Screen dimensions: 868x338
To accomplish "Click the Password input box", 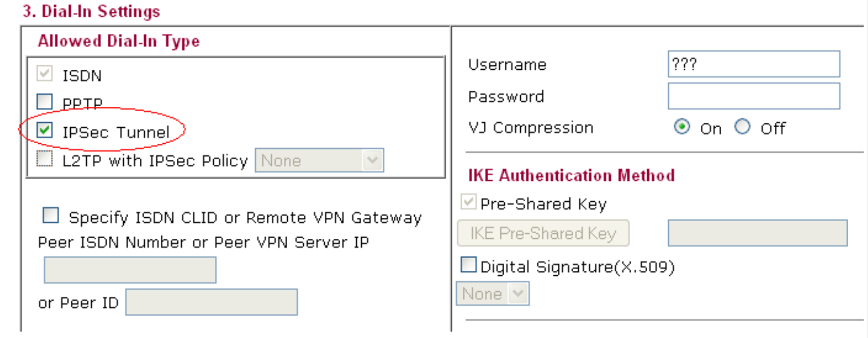I will tap(754, 96).
